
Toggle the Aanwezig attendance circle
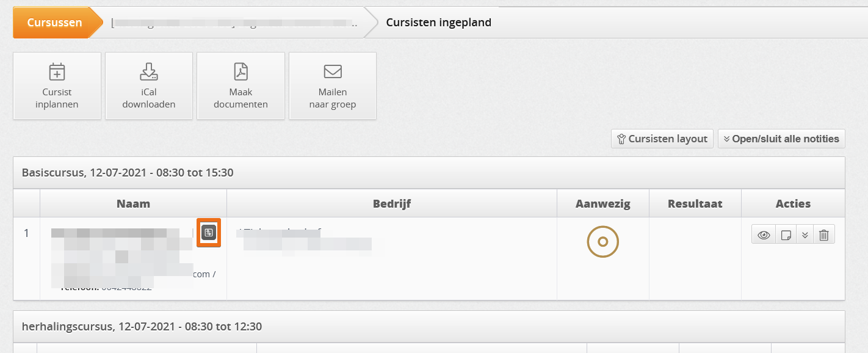pos(603,242)
